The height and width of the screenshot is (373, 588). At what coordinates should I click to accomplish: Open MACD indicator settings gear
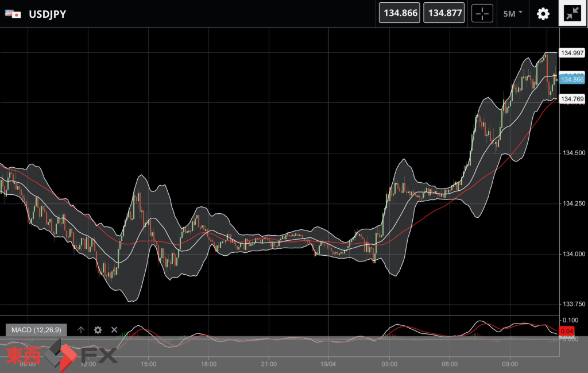pos(98,330)
